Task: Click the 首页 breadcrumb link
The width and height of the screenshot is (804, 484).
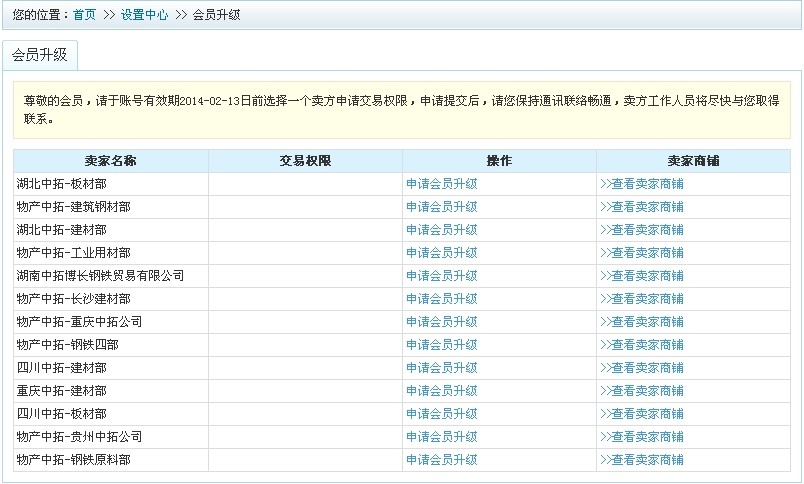Action: tap(85, 15)
